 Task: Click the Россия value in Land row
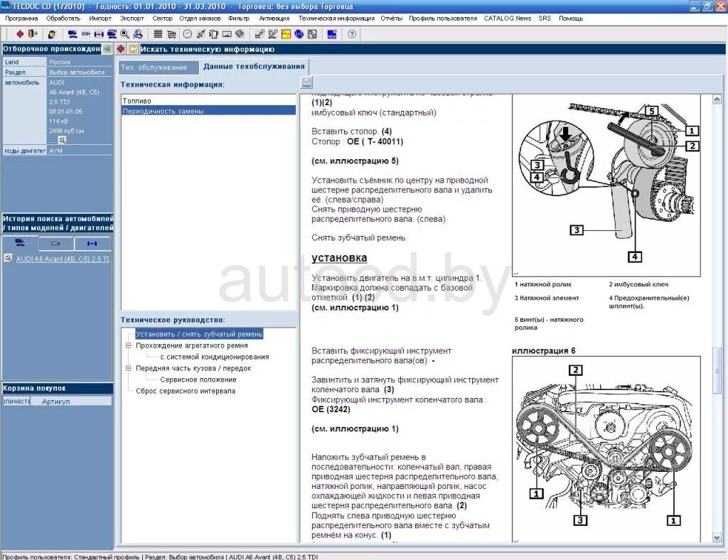(60, 62)
